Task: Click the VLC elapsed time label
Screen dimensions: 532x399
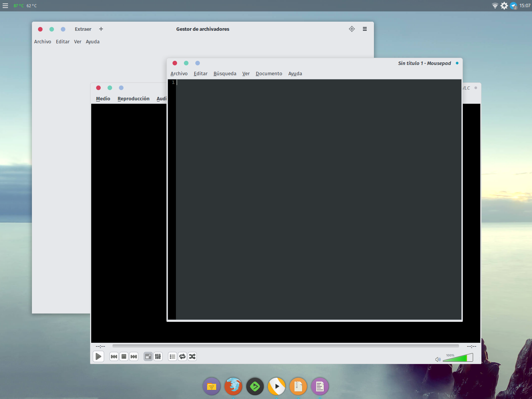Action: click(100, 346)
